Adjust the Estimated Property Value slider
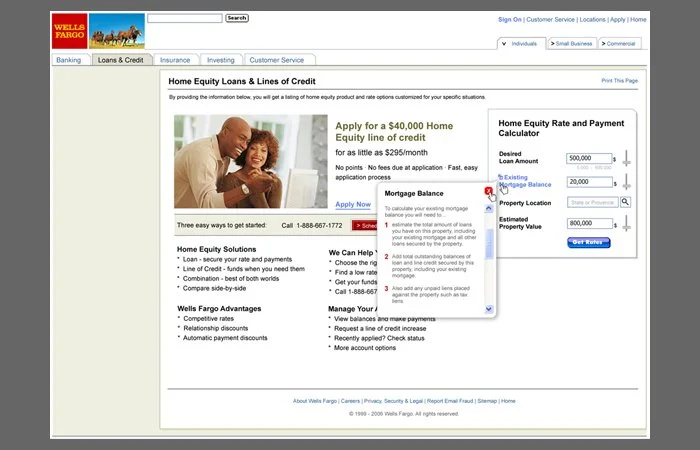This screenshot has height=450, width=700. coord(626,223)
